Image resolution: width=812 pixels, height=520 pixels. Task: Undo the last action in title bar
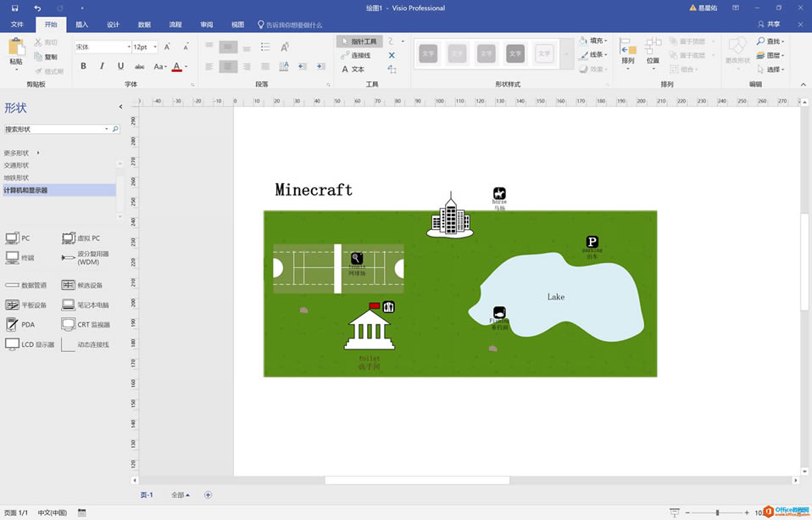pyautogui.click(x=37, y=8)
